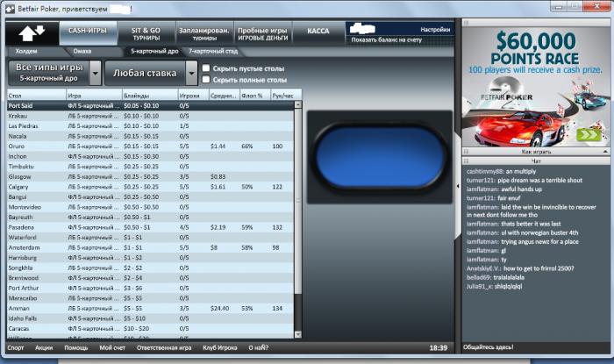614x364 pixels.
Task: Enable hide full tables checkbox
Action: click(x=206, y=80)
